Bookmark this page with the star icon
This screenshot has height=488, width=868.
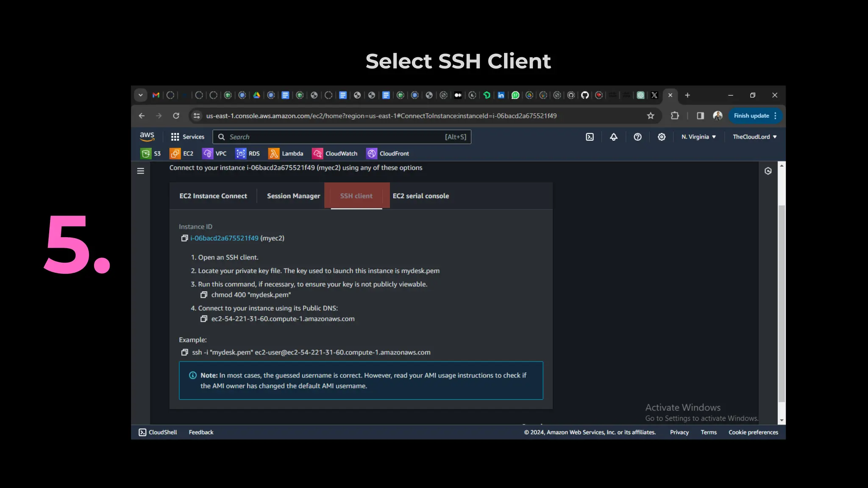651,116
